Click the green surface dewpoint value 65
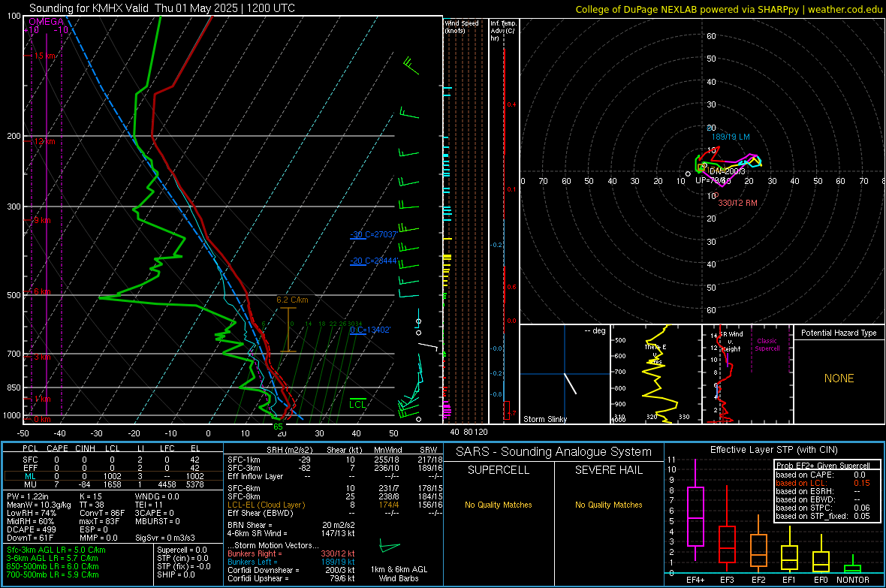The height and width of the screenshot is (588, 886). [x=278, y=427]
